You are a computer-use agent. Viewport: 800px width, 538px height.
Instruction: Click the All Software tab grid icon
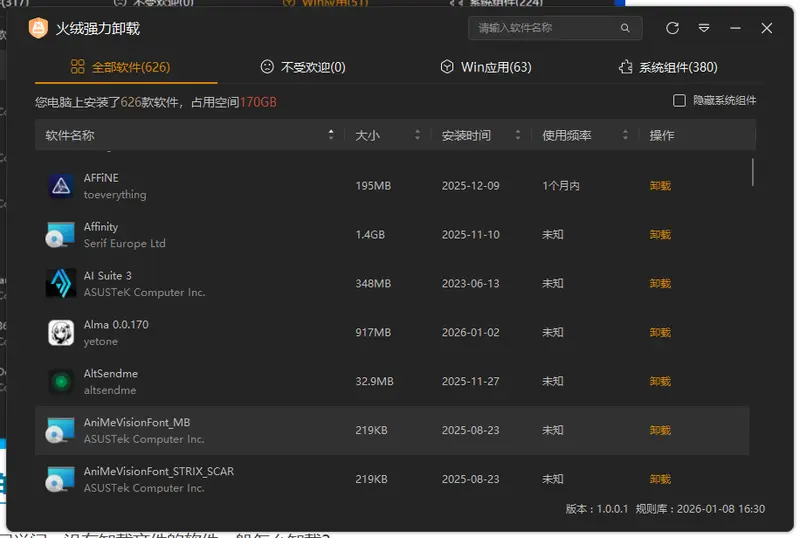[78, 67]
